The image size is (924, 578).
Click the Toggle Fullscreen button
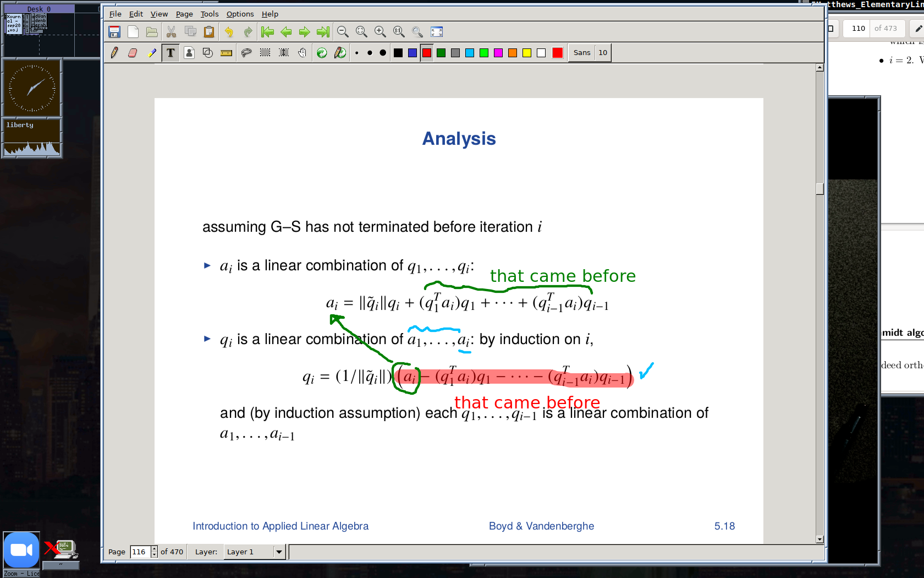coord(437,32)
